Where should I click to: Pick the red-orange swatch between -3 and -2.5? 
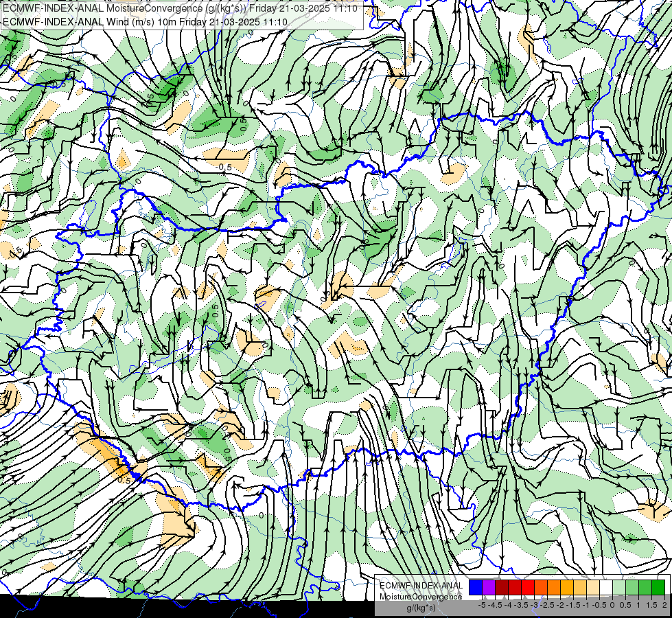coord(541,588)
